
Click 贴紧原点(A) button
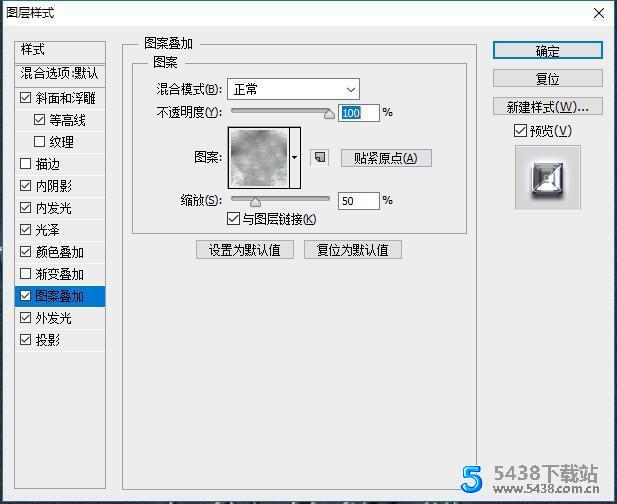point(386,158)
